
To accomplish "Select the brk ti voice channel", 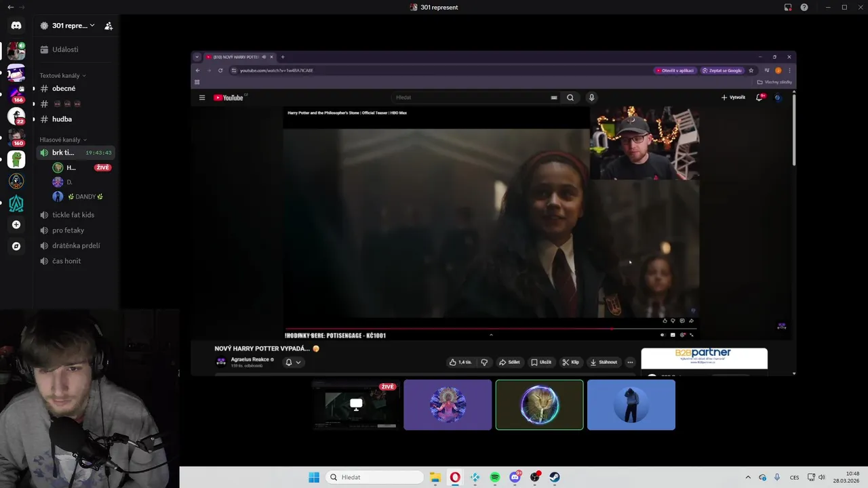I will (x=75, y=152).
